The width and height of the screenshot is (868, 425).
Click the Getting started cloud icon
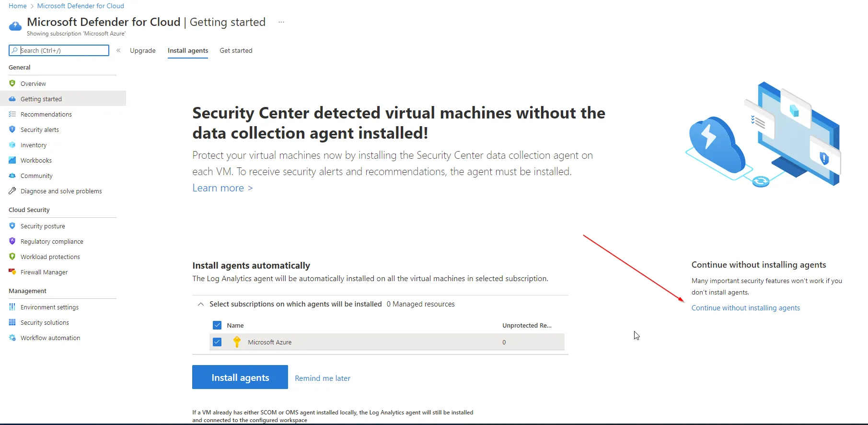coord(12,99)
